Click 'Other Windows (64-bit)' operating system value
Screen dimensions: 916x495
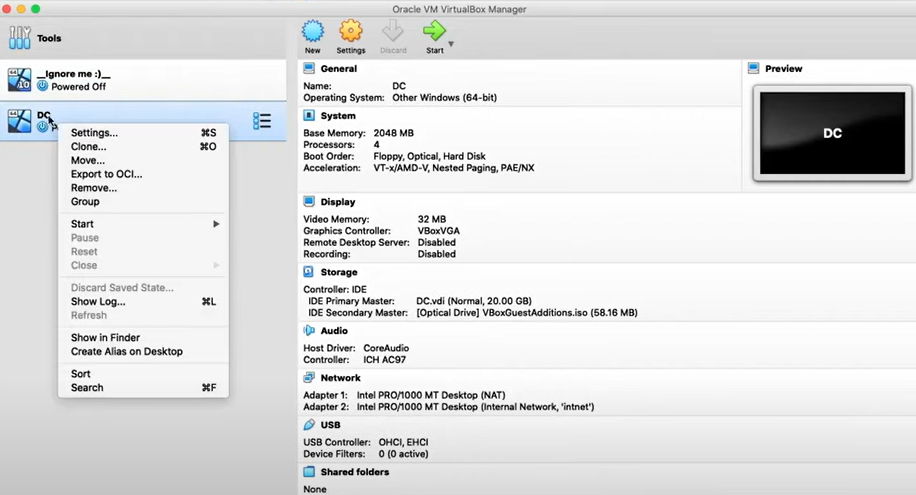445,98
